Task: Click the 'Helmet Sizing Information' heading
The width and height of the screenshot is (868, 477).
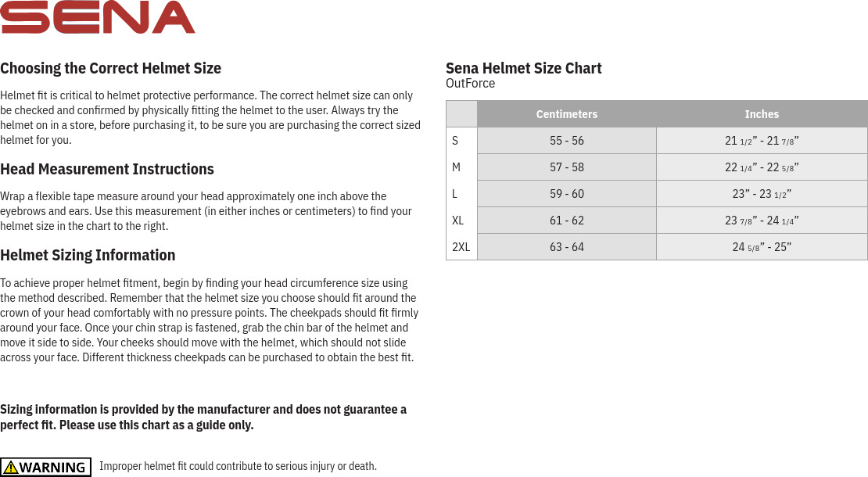Action: (88, 255)
